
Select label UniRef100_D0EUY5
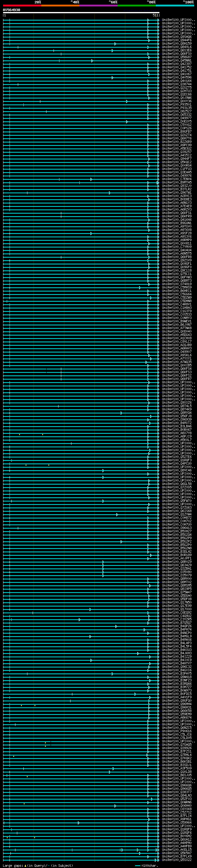click(x=177, y=121)
